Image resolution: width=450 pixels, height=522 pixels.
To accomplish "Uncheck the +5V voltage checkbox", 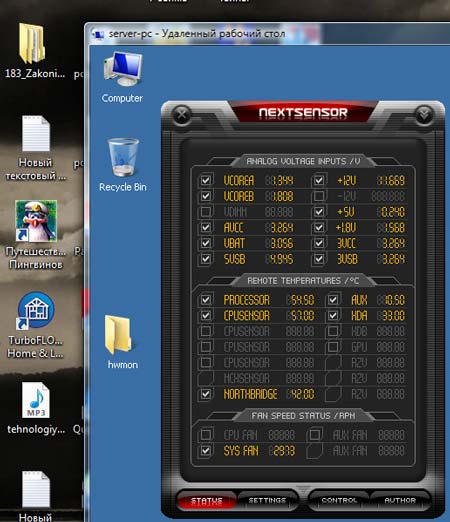I will (x=319, y=212).
